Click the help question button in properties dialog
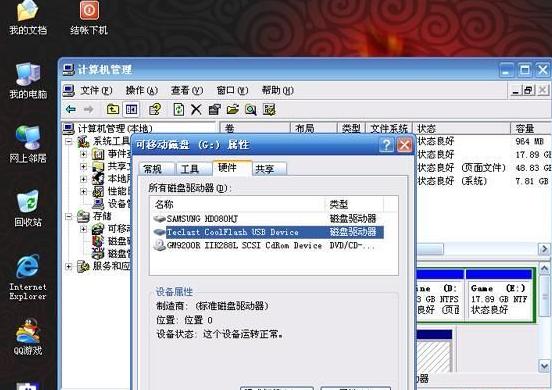The image size is (552, 390). [x=386, y=145]
